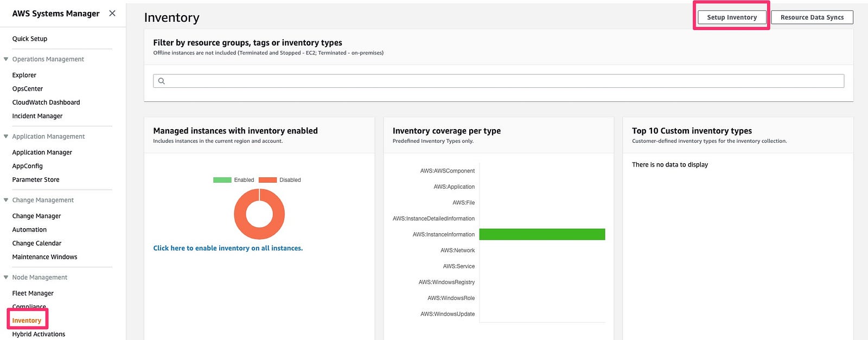The image size is (868, 340).
Task: Click the AWS:Application chart label
Action: click(454, 187)
